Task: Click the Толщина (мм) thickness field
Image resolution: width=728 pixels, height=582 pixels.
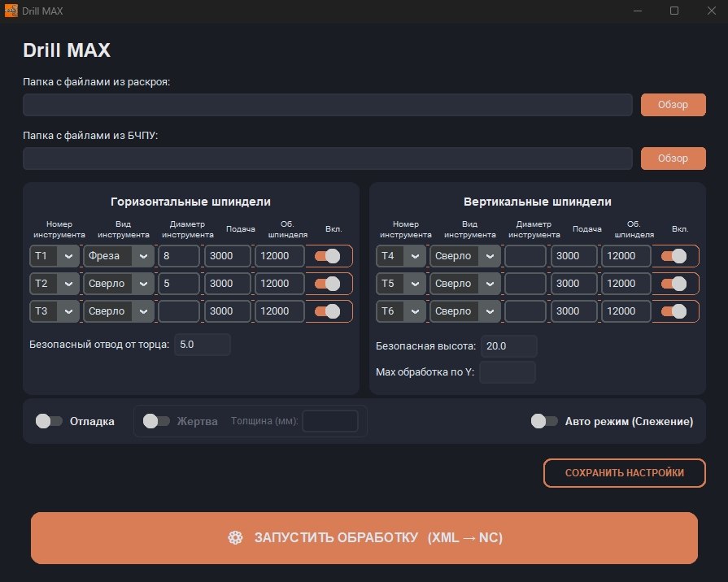Action: (330, 421)
